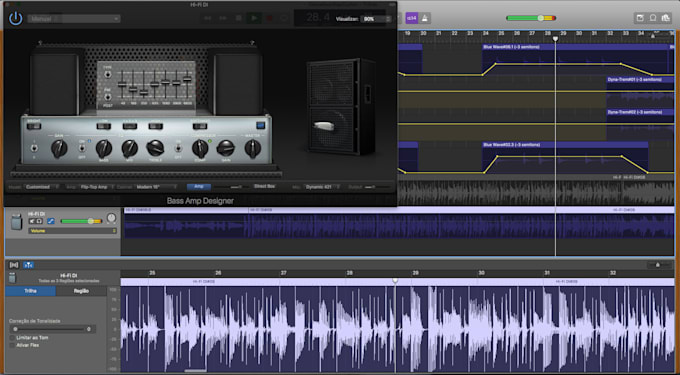Click the amp Bass knob
The height and width of the screenshot is (375, 680).
(104, 149)
